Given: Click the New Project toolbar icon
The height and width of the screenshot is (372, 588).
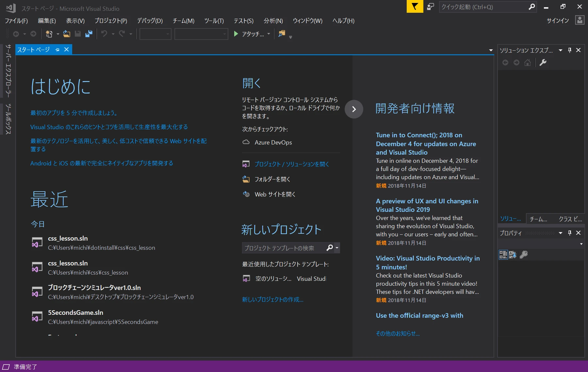Looking at the screenshot, I should click(49, 34).
